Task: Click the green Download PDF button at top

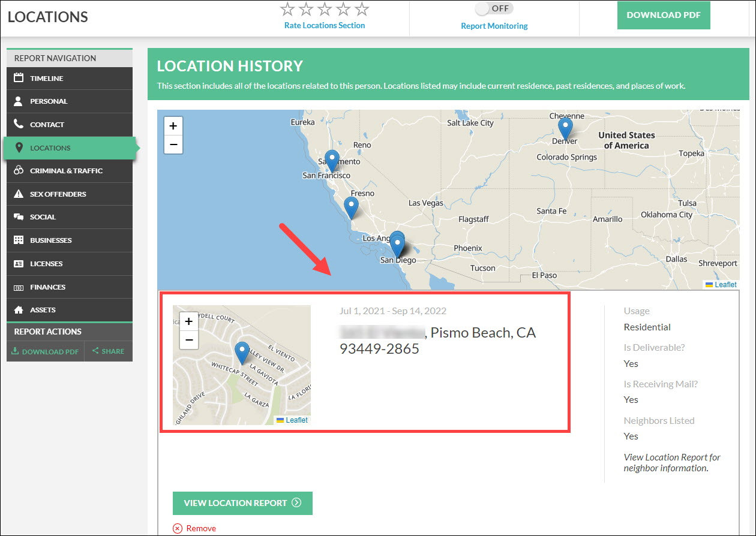Action: [664, 15]
